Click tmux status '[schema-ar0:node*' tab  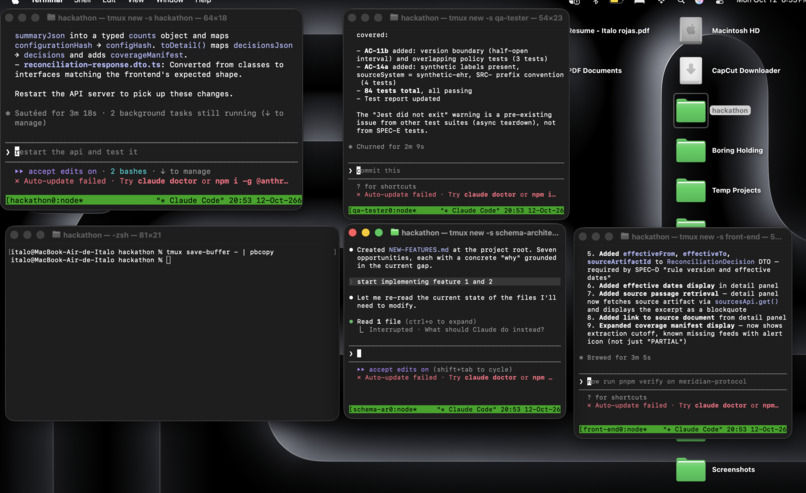click(383, 409)
